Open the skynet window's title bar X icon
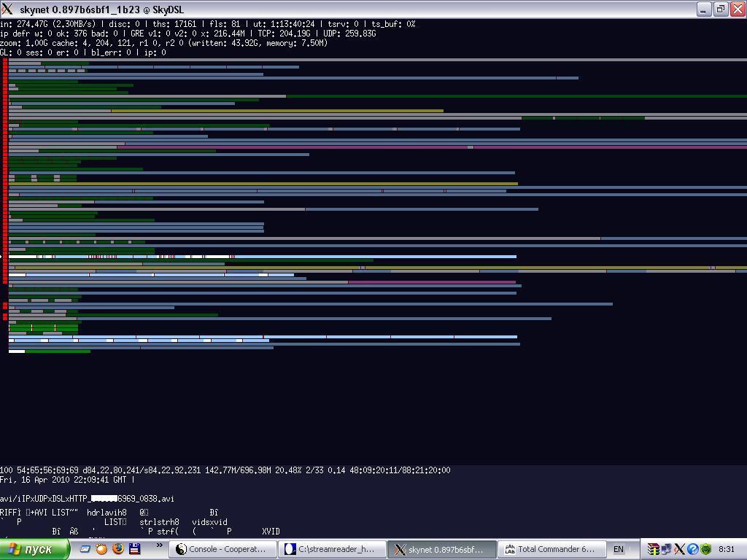Screen dimensions: 747x560 coord(8,9)
